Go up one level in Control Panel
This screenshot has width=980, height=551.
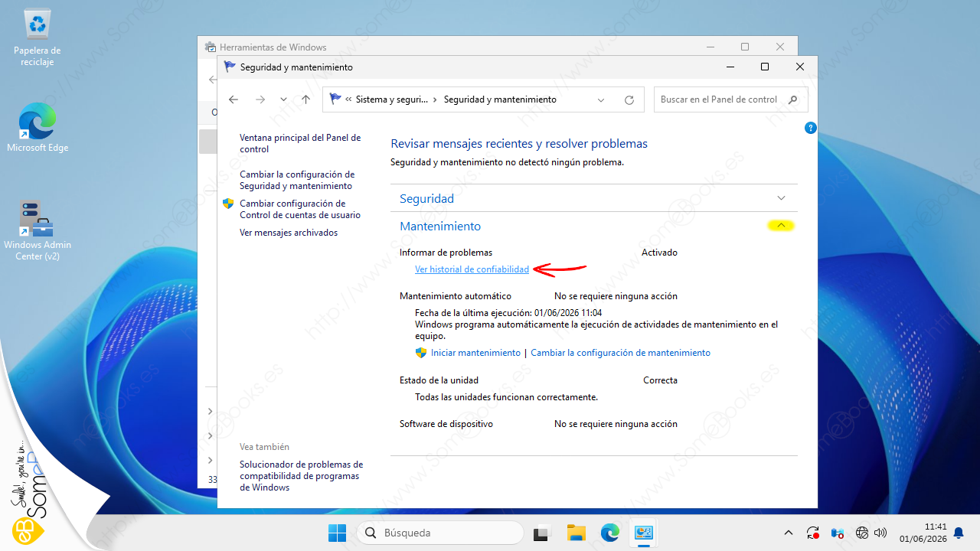(x=306, y=99)
